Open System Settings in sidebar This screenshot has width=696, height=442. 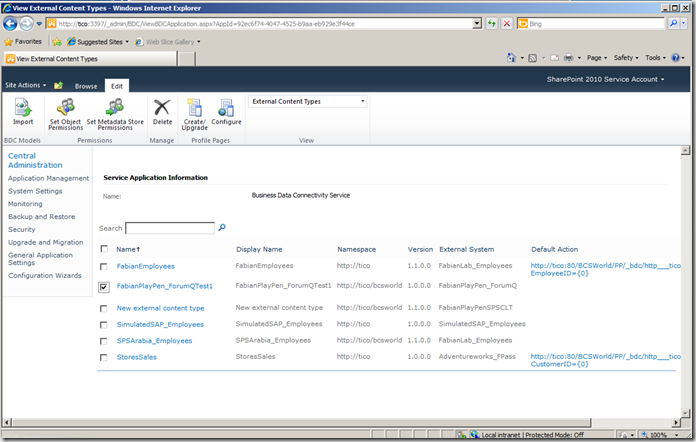tap(35, 191)
